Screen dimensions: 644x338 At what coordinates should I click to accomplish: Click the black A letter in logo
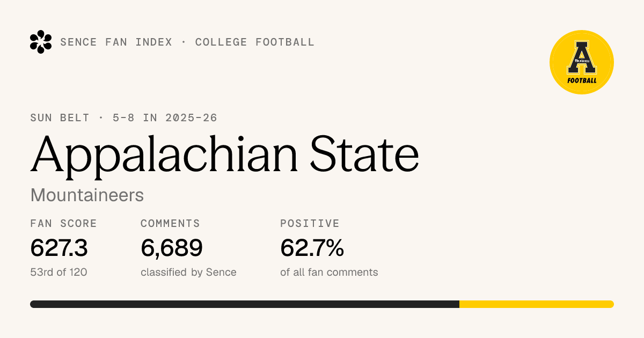[582, 57]
